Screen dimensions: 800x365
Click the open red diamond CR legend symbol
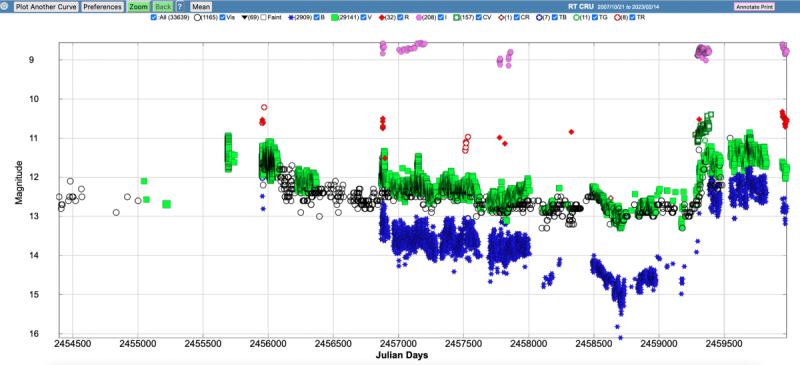pyautogui.click(x=502, y=17)
